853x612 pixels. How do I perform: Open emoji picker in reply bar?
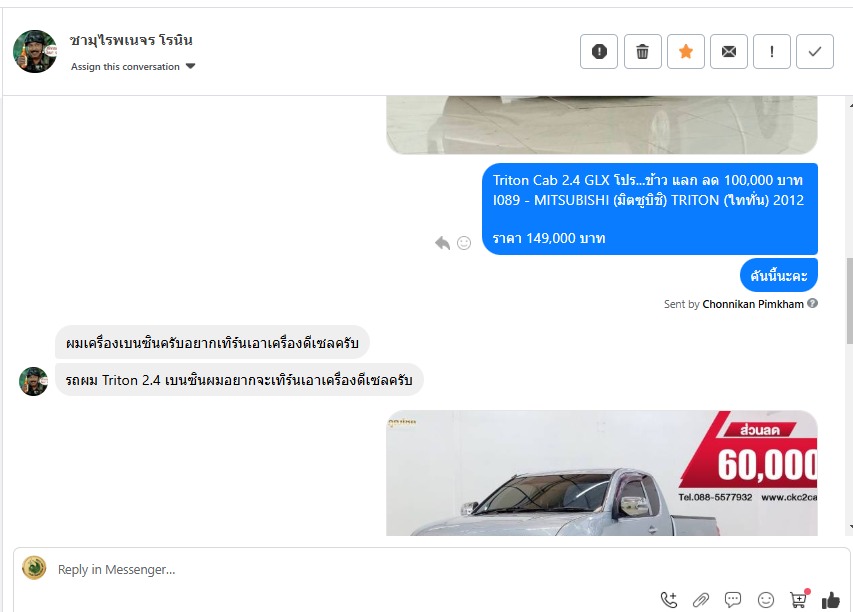pyautogui.click(x=765, y=600)
